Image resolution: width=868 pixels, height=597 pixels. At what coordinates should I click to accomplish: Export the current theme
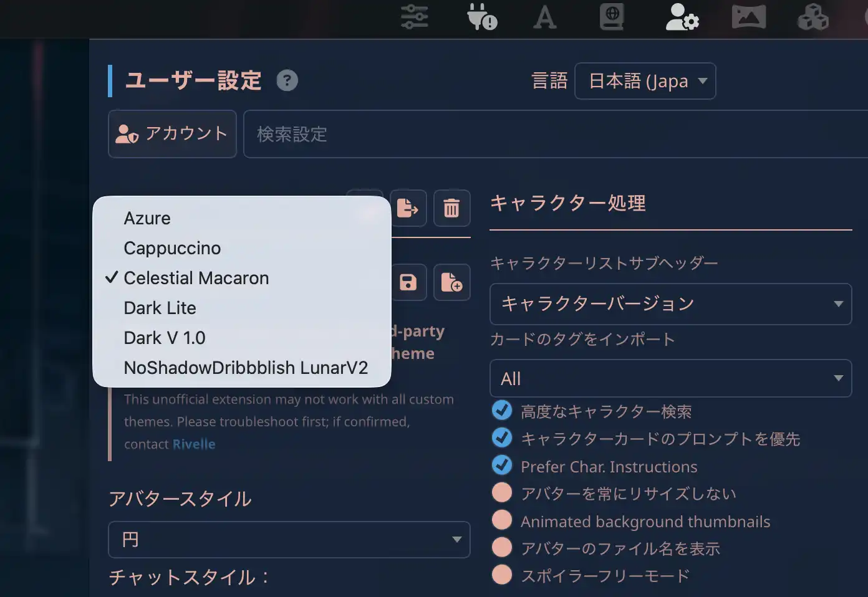408,208
